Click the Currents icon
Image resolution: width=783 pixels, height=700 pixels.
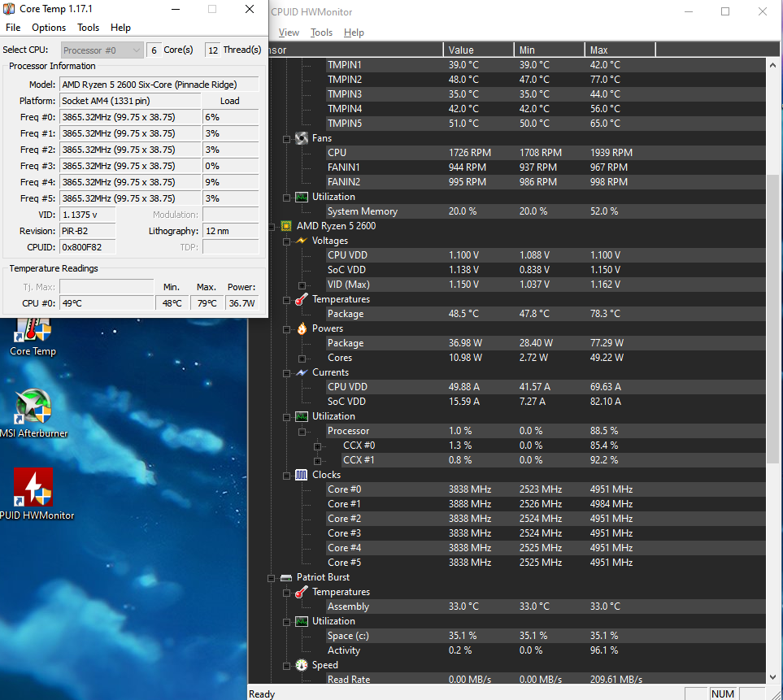pyautogui.click(x=301, y=372)
